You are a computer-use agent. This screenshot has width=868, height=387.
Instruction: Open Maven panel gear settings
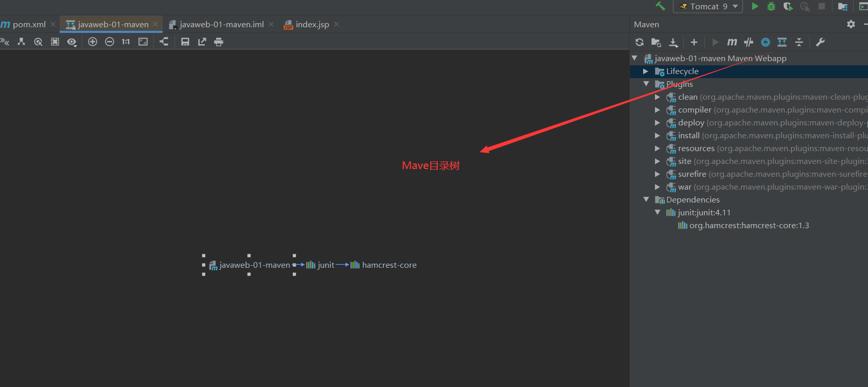[851, 24]
